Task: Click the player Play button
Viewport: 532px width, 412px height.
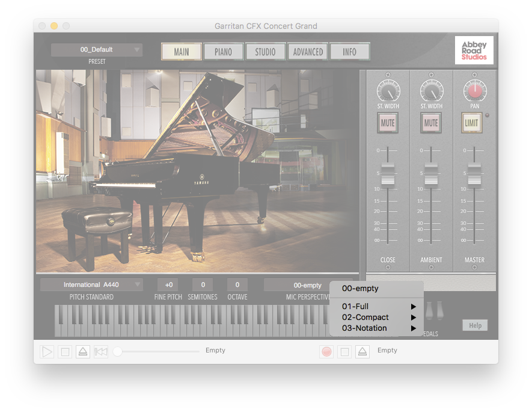Action: pos(47,352)
